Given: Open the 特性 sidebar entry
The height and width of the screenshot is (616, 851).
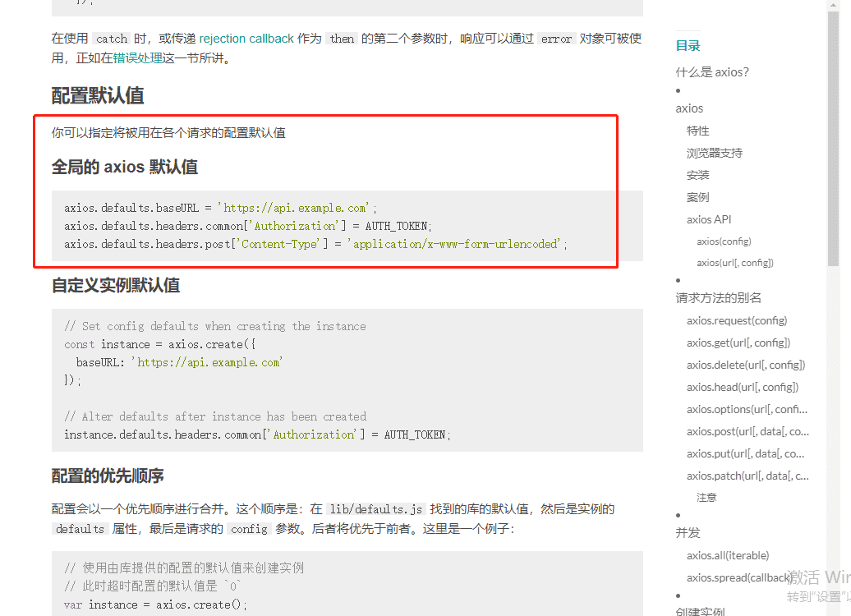Looking at the screenshot, I should coord(698,131).
